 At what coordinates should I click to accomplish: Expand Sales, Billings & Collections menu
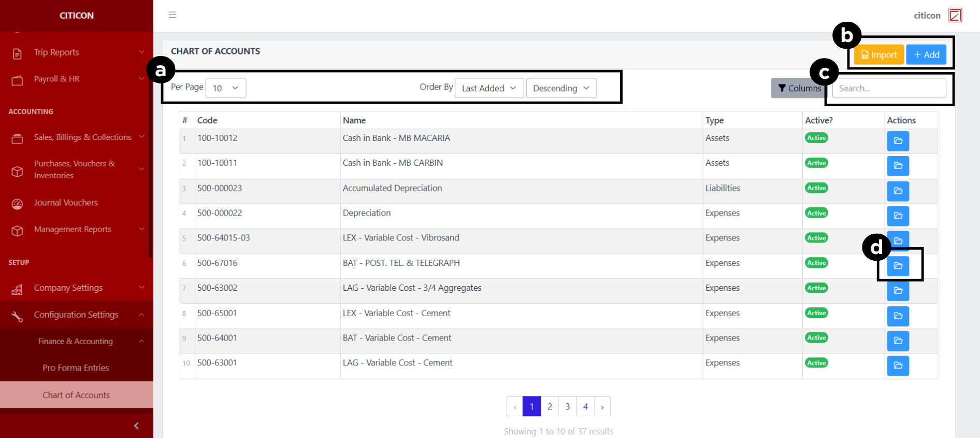(x=76, y=137)
